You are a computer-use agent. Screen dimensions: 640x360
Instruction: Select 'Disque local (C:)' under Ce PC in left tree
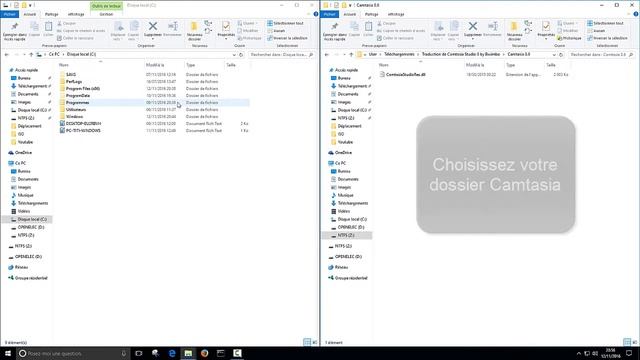(x=32, y=219)
